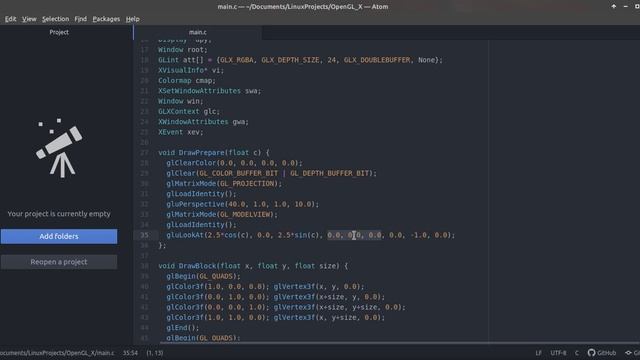The image size is (640, 360).
Task: Click the gluLookAt function name
Action: coord(184,235)
